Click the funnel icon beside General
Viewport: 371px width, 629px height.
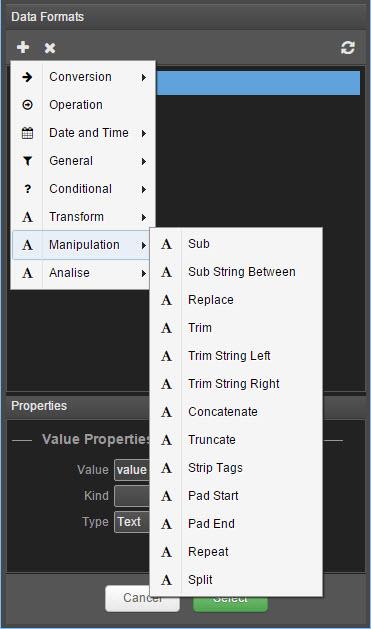tap(27, 161)
